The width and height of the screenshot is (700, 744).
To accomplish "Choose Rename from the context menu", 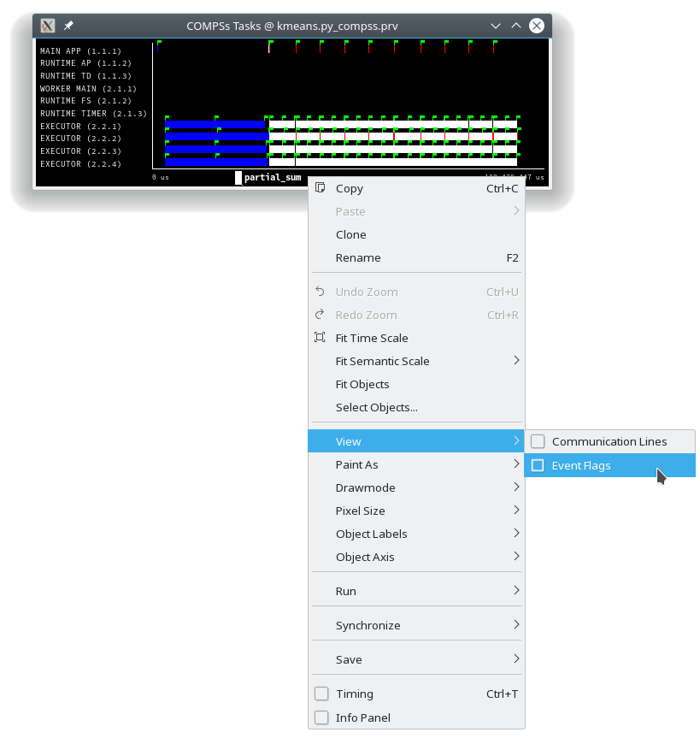I will [x=416, y=257].
